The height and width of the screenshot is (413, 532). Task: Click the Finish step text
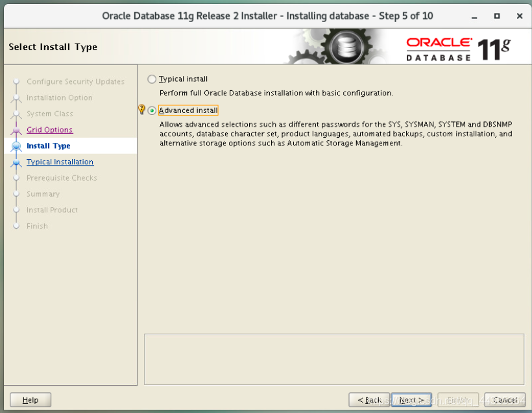click(x=37, y=226)
